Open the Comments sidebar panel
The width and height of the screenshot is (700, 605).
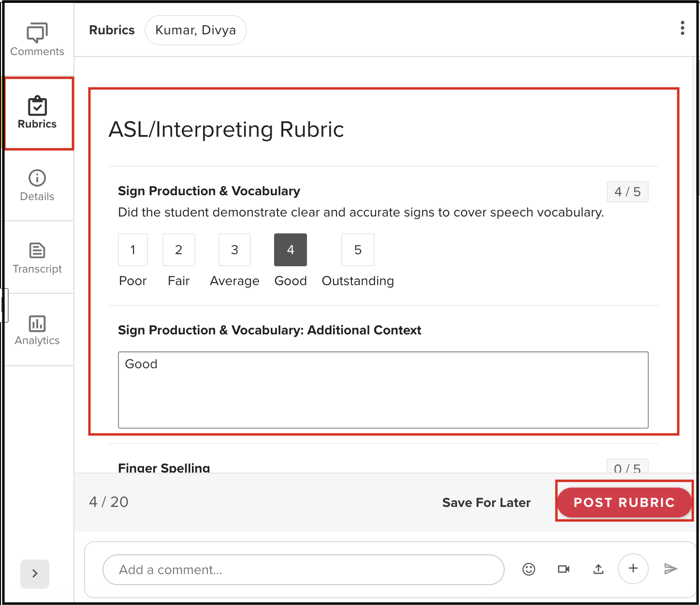[37, 40]
